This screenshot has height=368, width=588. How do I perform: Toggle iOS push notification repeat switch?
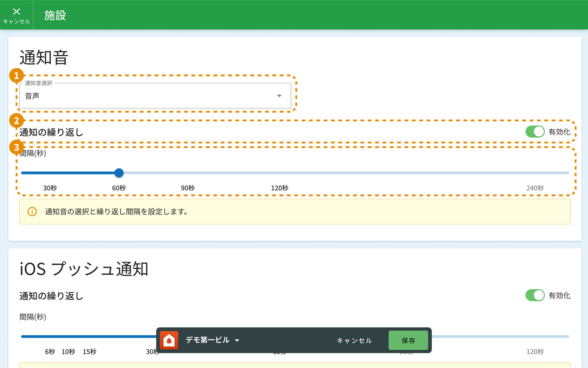tap(535, 295)
